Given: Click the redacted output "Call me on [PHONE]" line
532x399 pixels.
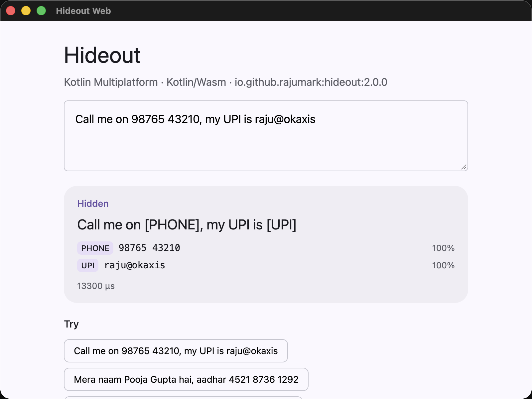Looking at the screenshot, I should pos(187,225).
